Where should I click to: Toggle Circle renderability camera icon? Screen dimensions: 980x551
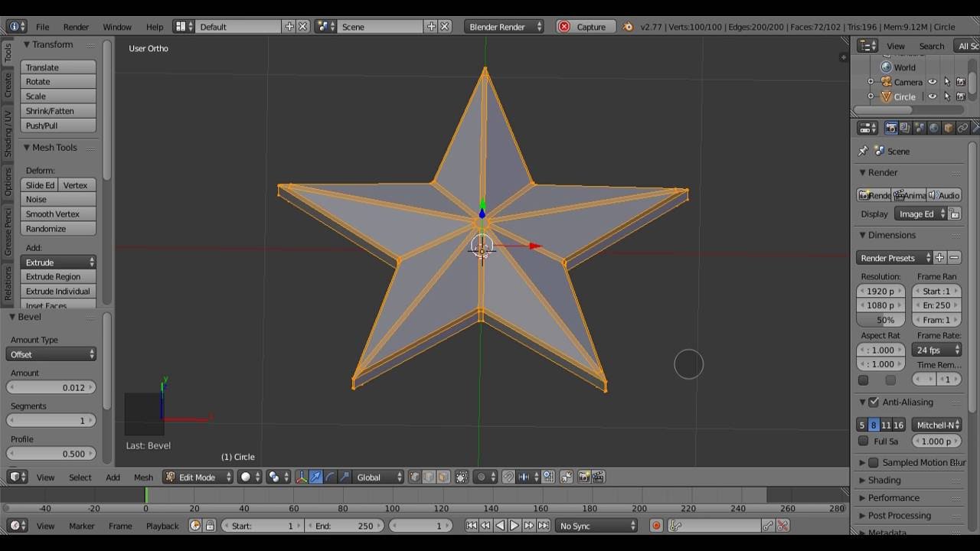point(961,96)
